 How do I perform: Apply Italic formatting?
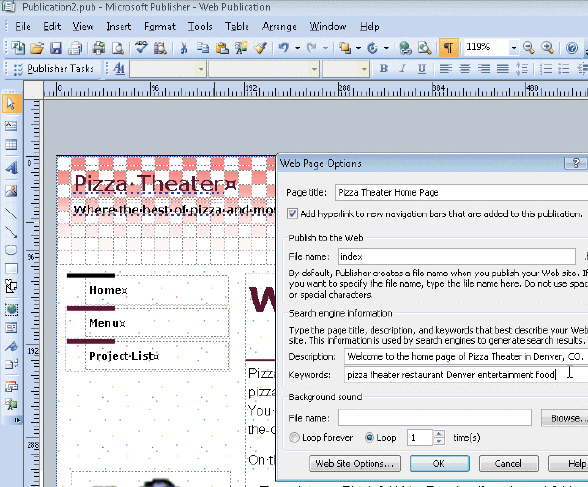402,69
